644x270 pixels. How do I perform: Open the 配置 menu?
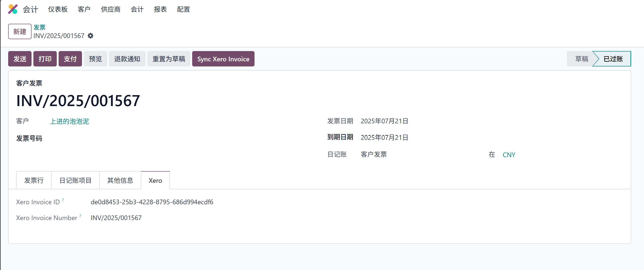(184, 9)
